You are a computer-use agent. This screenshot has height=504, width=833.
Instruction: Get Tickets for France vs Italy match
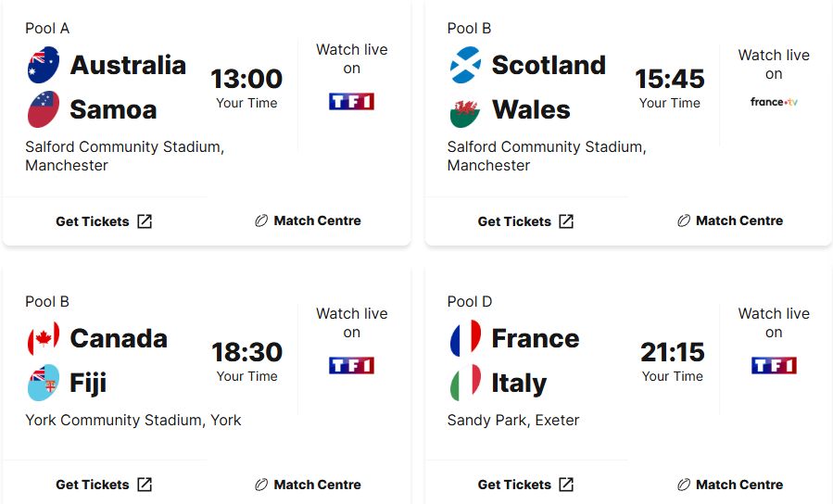[525, 485]
